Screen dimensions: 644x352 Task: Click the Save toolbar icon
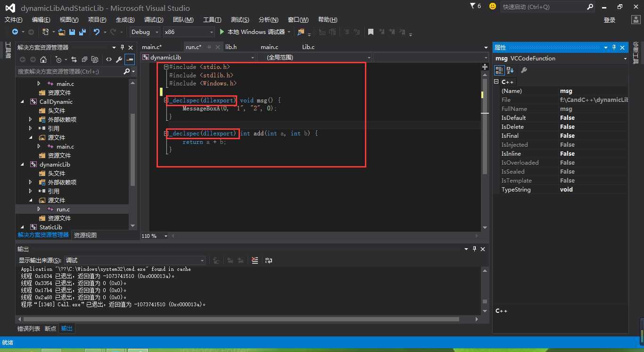pyautogui.click(x=72, y=32)
